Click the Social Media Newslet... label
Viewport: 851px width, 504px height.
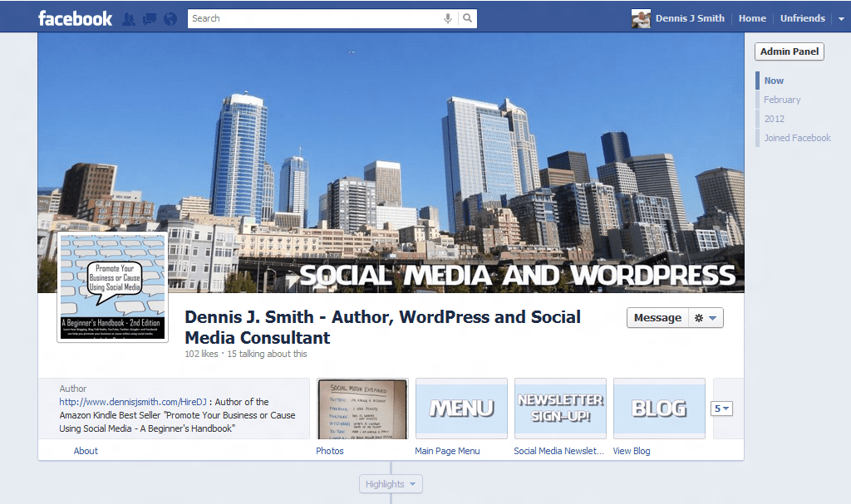[x=559, y=451]
